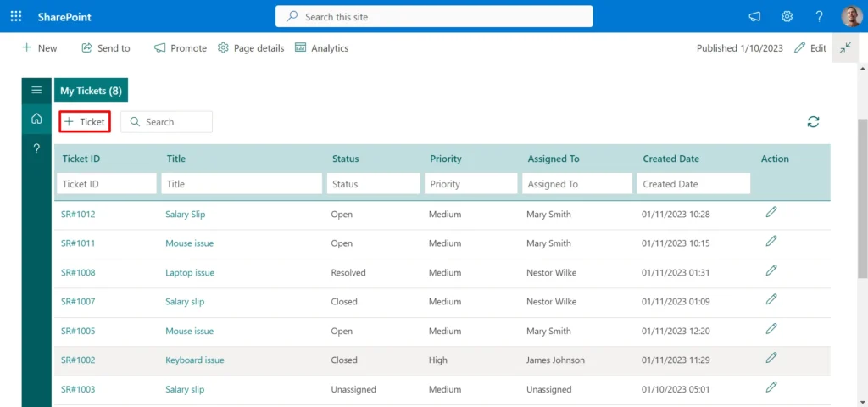Screen dimensions: 868x407
Task: Open ticket SR#1002 link
Action: click(78, 360)
